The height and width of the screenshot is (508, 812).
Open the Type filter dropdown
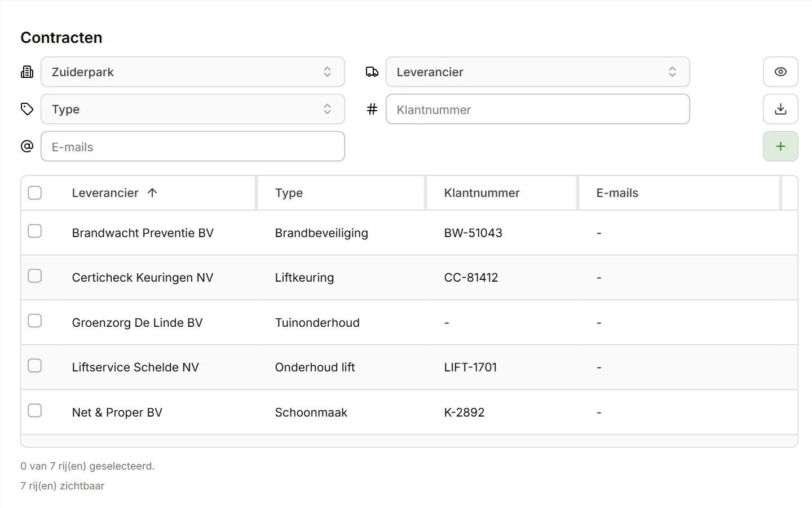point(193,109)
